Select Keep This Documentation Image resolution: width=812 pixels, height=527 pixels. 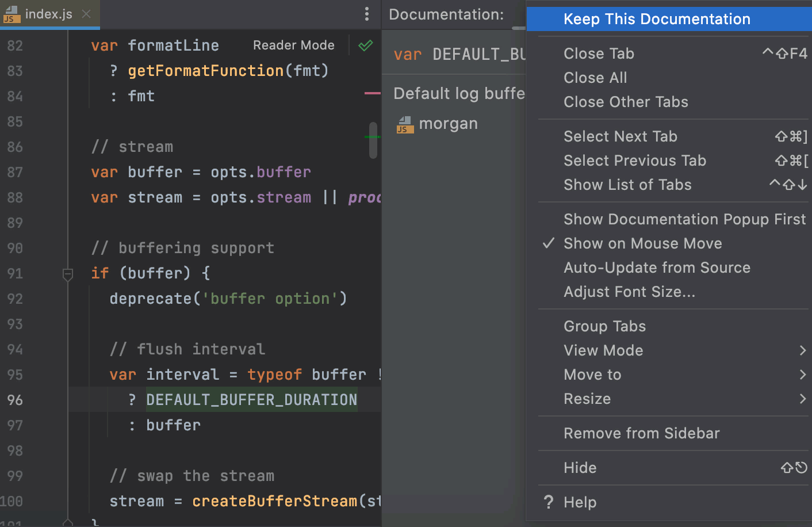pos(657,19)
